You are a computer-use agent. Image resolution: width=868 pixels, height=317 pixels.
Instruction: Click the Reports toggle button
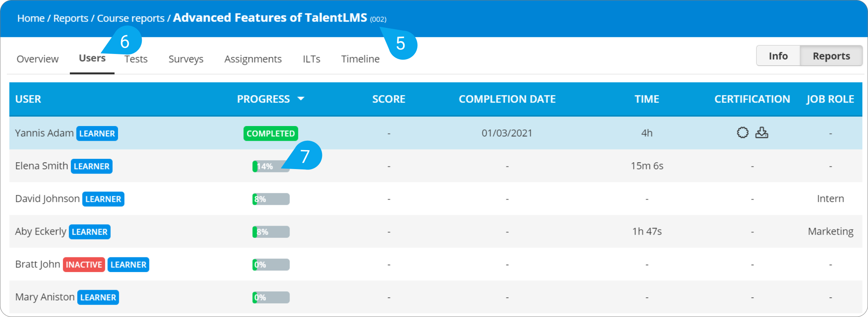(831, 56)
